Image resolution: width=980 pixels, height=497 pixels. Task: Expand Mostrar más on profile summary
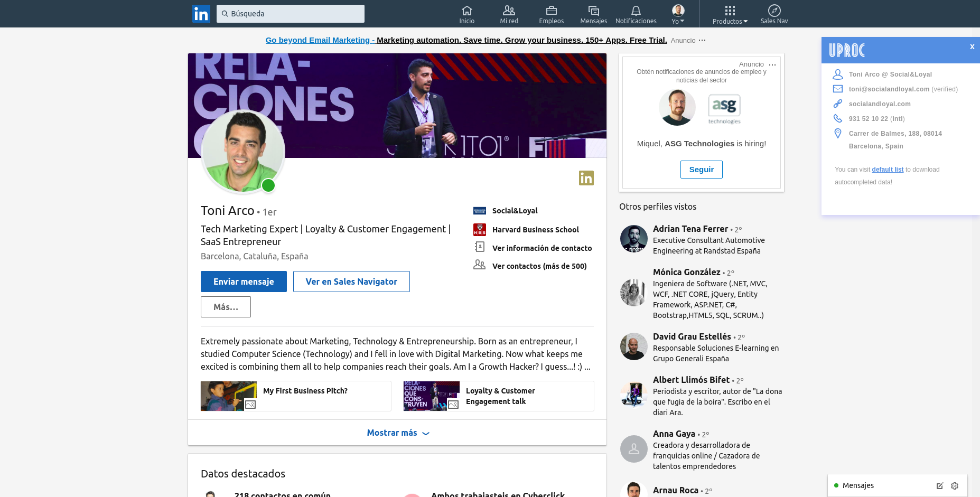coord(398,433)
